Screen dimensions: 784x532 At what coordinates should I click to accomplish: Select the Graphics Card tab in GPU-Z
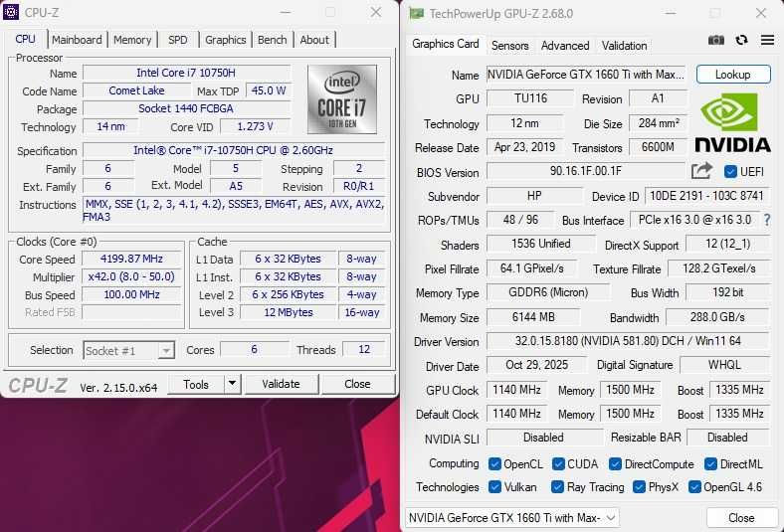point(445,44)
